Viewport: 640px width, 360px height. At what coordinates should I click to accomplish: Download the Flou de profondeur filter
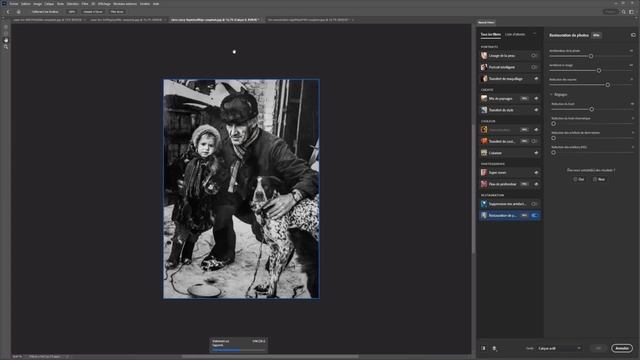pyautogui.click(x=536, y=184)
